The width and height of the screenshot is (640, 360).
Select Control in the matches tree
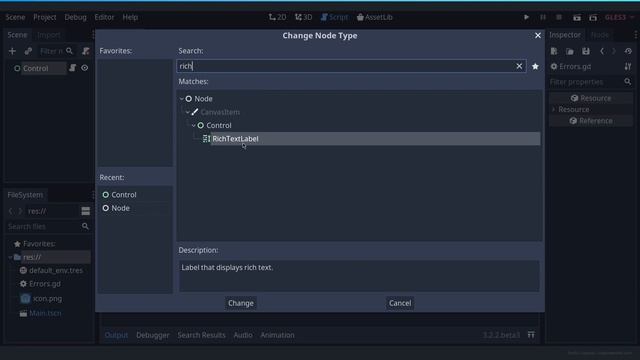[219, 125]
